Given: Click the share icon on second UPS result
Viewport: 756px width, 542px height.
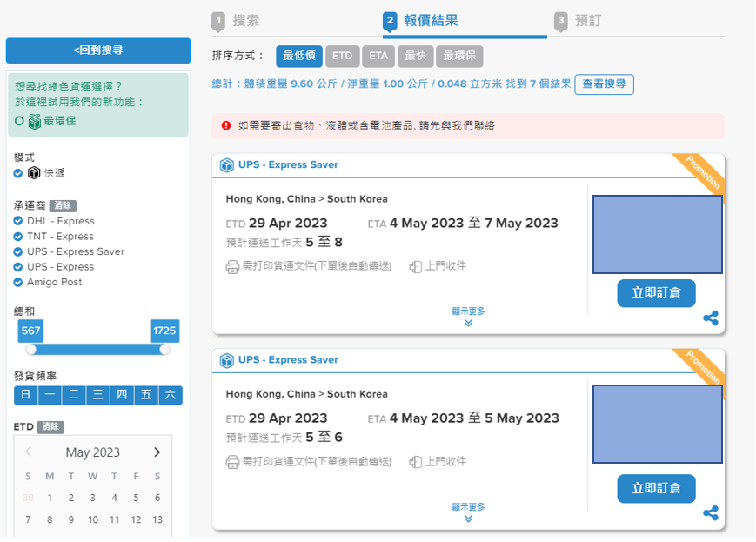Looking at the screenshot, I should pos(711,513).
